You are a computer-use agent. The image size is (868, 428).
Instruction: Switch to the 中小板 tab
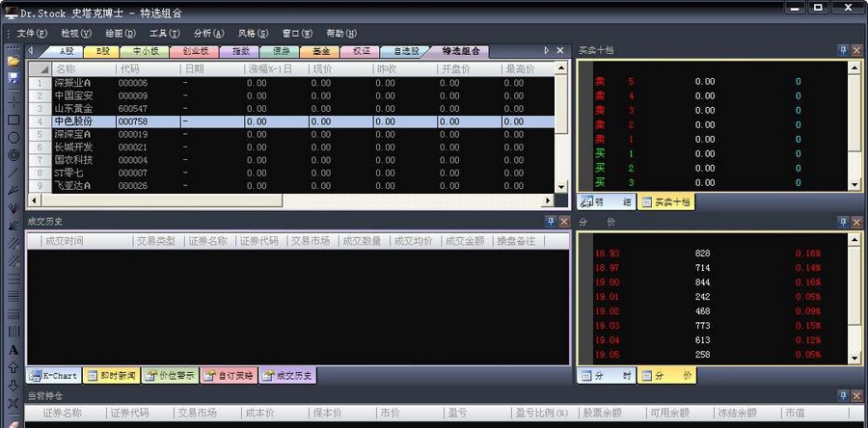(x=147, y=51)
